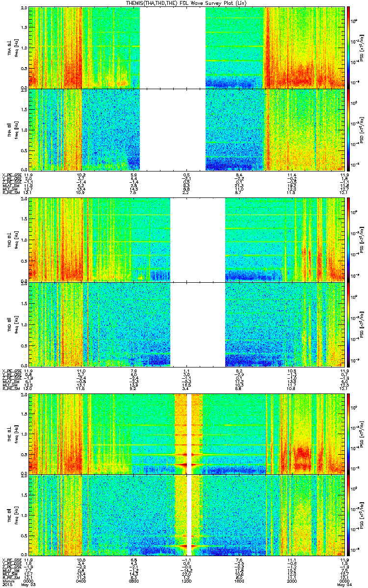368x588 pixels.
Task: Click X_RE_GSE value 7.6 under THE panels
Action: pos(240,560)
